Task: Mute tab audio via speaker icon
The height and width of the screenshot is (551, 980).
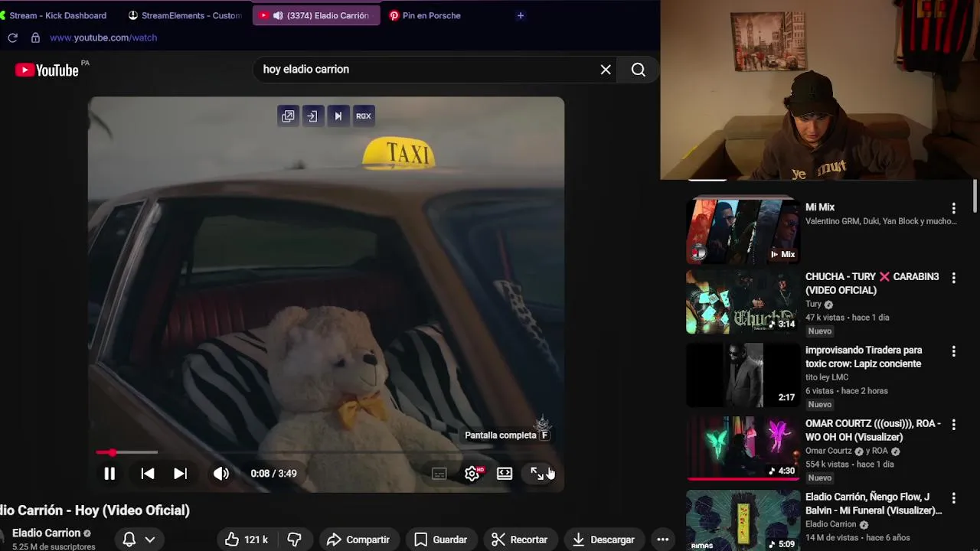Action: [278, 15]
